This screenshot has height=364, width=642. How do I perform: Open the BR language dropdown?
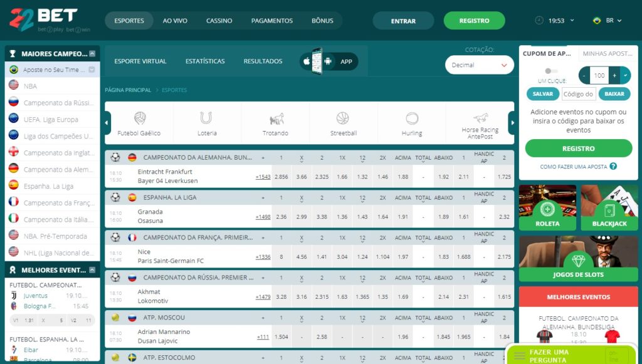click(x=614, y=21)
